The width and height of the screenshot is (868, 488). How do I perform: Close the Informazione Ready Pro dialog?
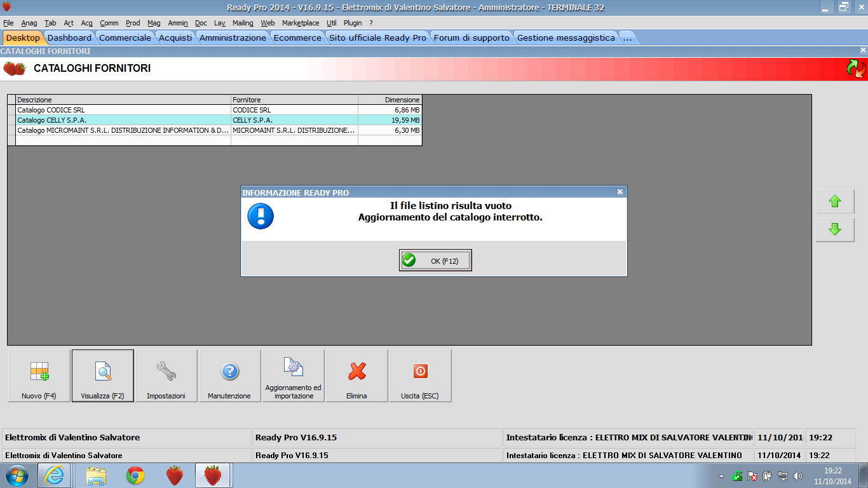620,192
